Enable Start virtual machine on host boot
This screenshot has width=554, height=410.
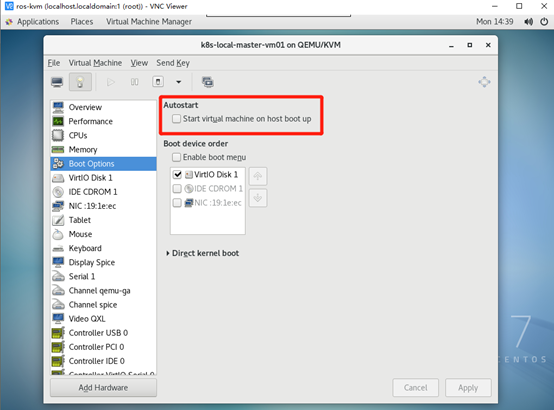coord(176,119)
